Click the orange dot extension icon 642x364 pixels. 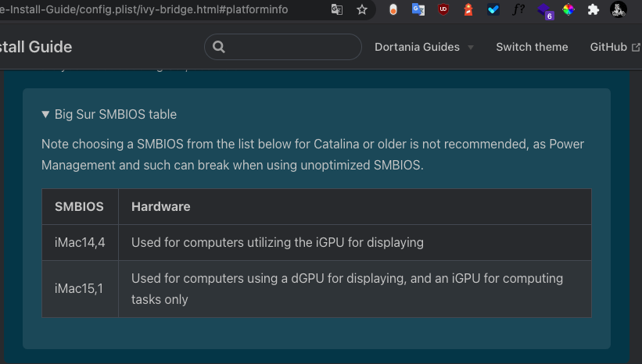(x=393, y=10)
